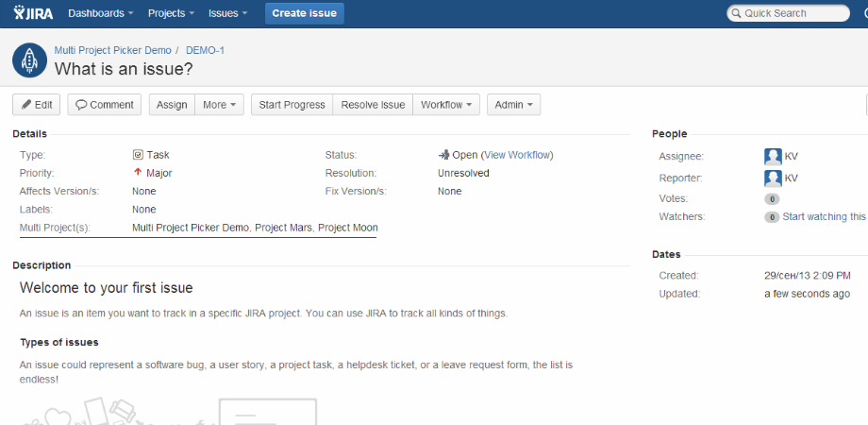Click 'a few seconds ago' updated value
868x425 pixels.
807,294
